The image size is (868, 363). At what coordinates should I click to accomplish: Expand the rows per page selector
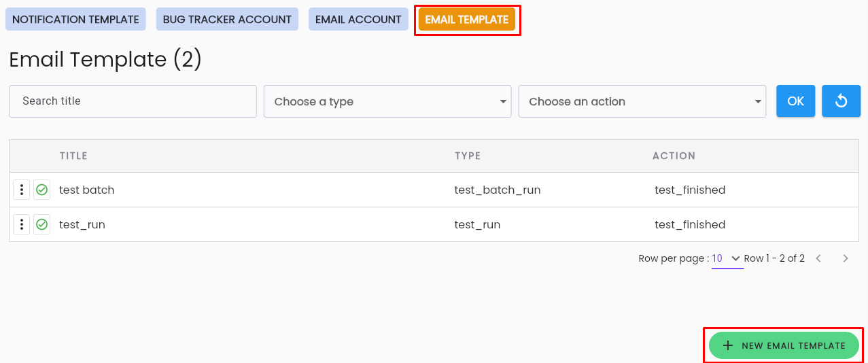[727, 259]
